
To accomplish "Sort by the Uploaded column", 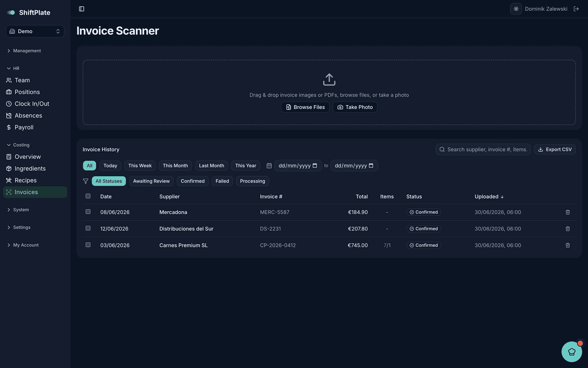I will pyautogui.click(x=489, y=197).
